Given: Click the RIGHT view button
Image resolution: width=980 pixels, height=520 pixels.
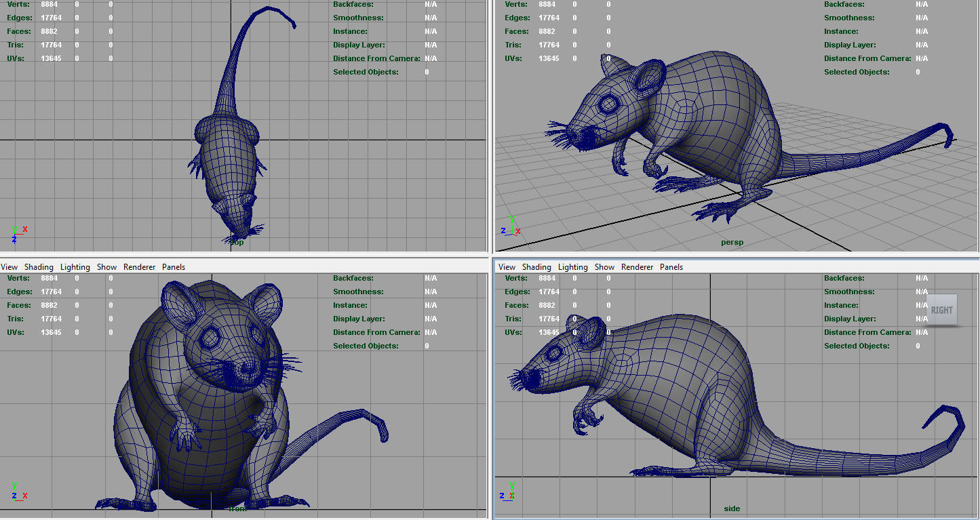Looking at the screenshot, I should coord(942,310).
